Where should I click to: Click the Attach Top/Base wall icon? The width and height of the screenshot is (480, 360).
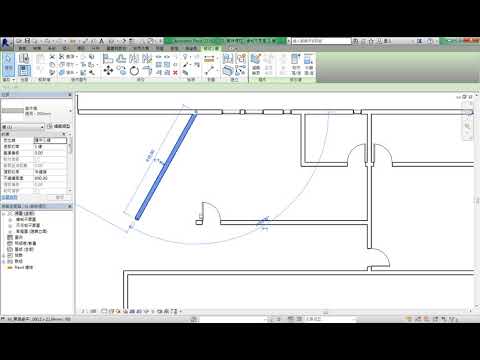coord(296,64)
